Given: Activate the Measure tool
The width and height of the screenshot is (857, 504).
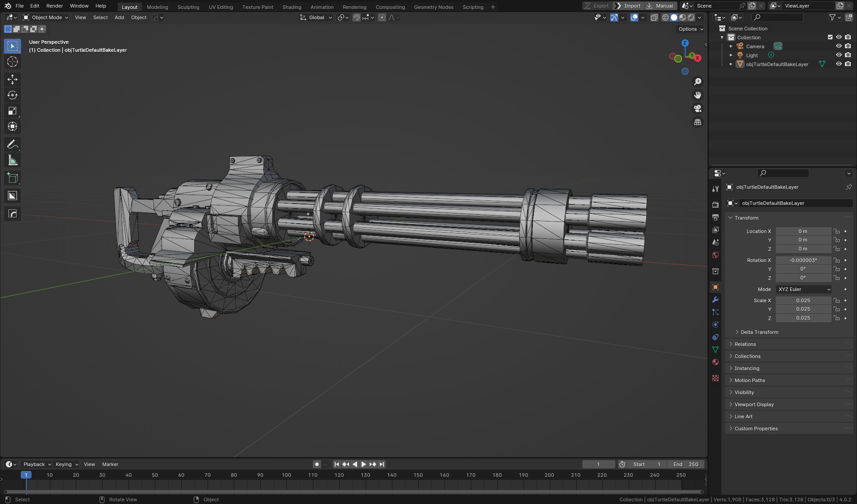Looking at the screenshot, I should pos(12,160).
